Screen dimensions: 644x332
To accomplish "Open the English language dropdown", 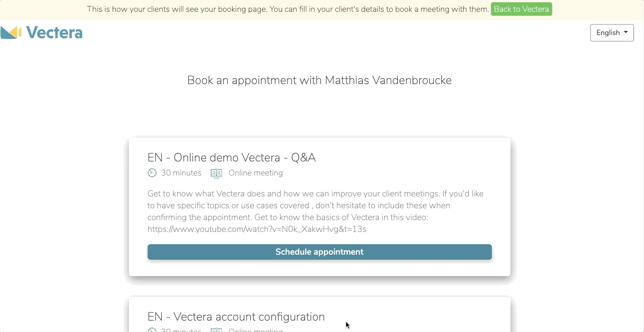I will pos(612,33).
